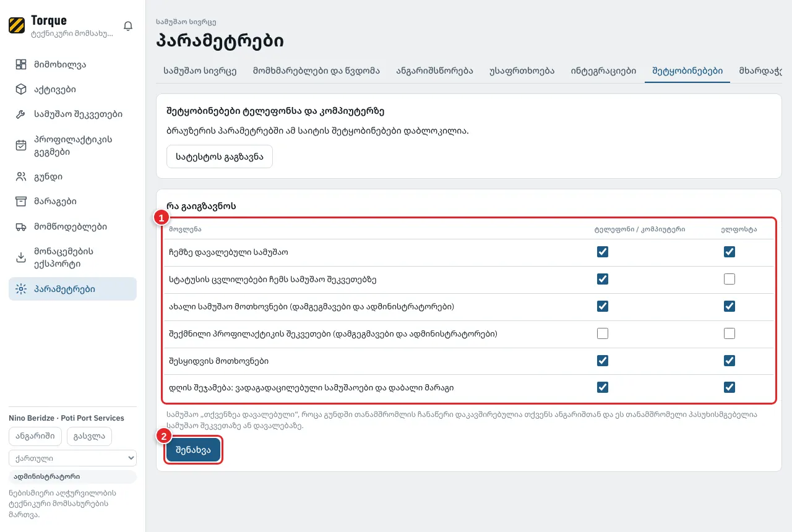Enable email for სტატუსის ცვლილებები row

click(x=730, y=279)
